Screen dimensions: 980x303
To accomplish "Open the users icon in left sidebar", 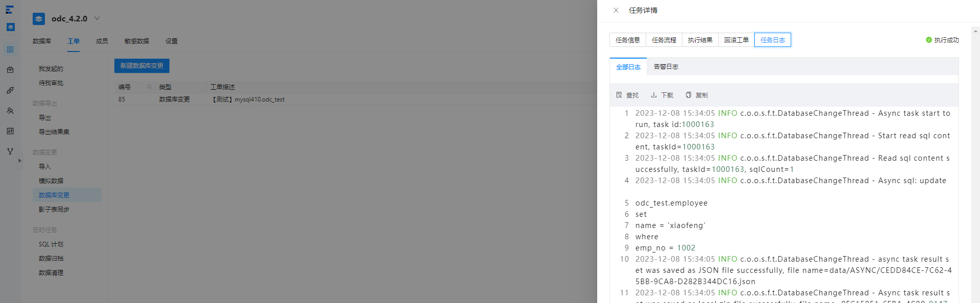I will tap(10, 111).
